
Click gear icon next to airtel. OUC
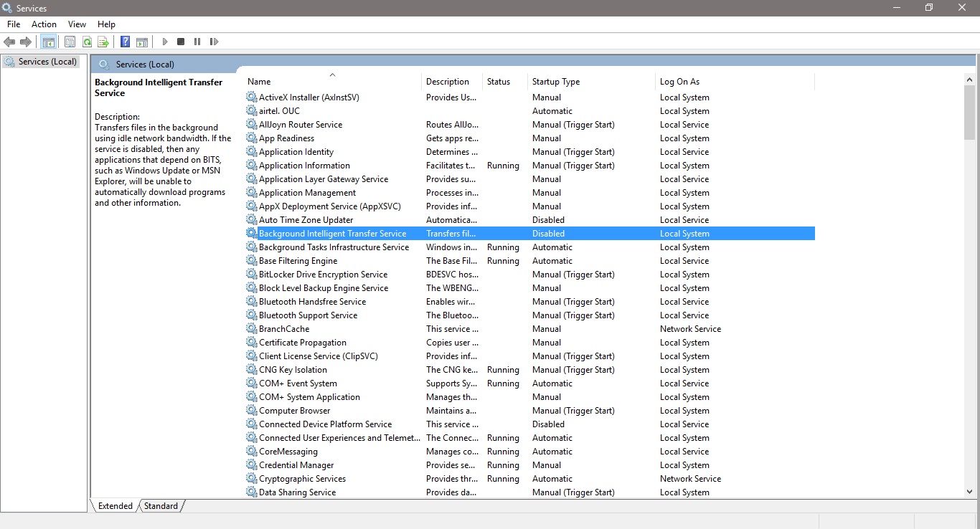251,110
